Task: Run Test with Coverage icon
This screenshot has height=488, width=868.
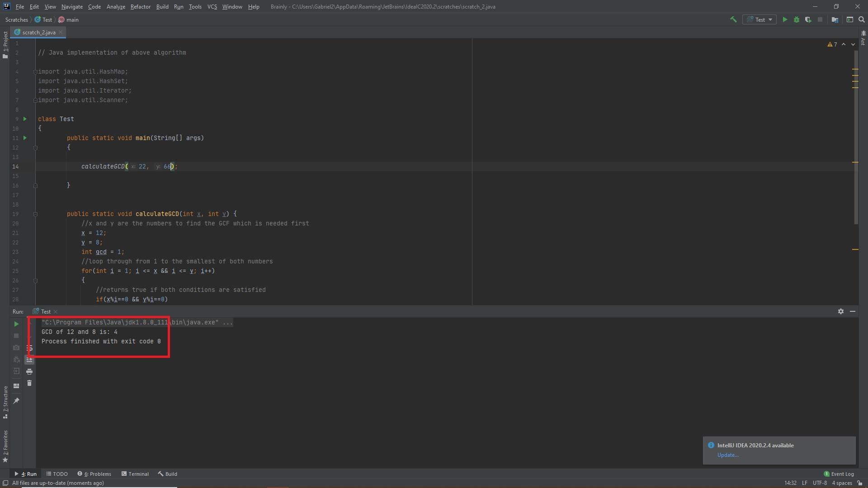Action: pyautogui.click(x=808, y=19)
